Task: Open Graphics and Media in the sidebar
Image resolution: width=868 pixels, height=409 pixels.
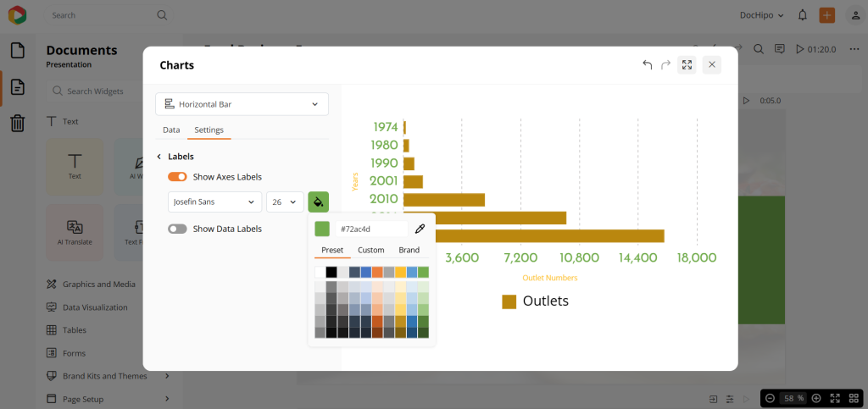Action: (92, 284)
